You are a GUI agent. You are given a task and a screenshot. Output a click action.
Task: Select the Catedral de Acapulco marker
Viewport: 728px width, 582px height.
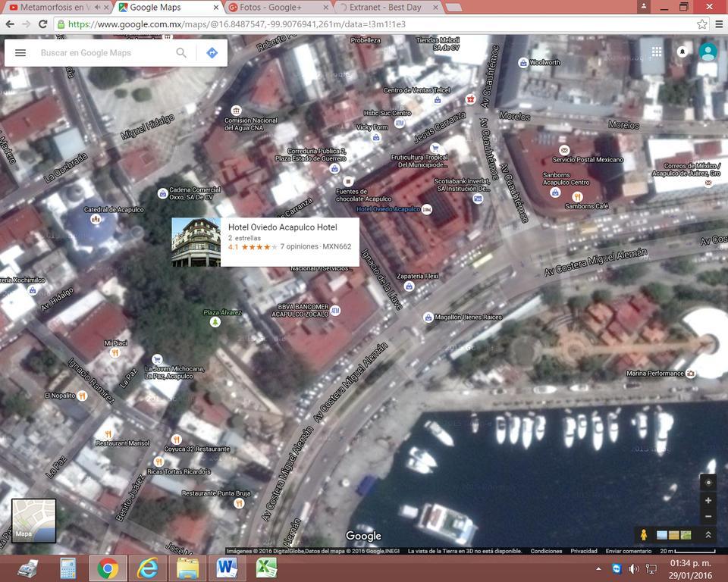pos(96,218)
